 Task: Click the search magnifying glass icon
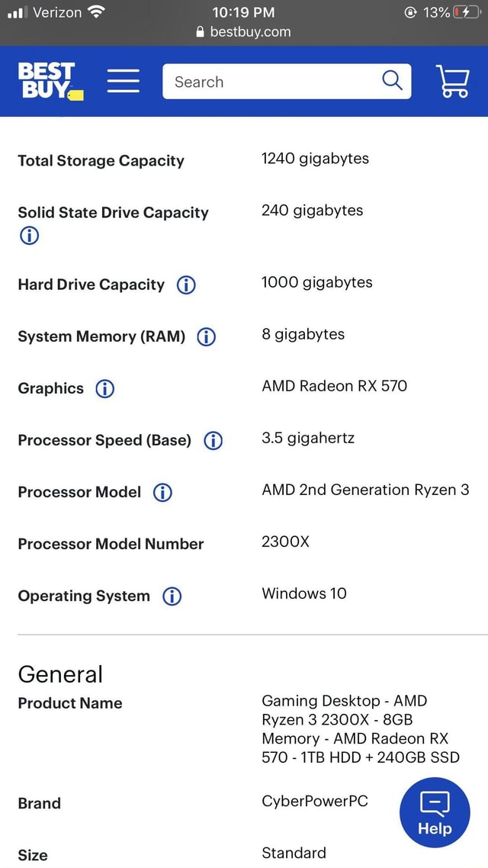coord(392,80)
